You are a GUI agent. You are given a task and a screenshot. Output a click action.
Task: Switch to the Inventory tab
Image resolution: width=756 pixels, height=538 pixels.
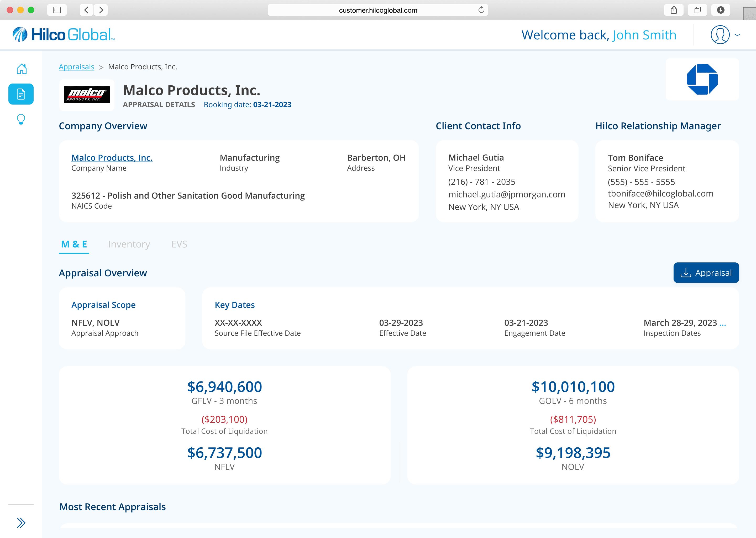click(x=129, y=245)
